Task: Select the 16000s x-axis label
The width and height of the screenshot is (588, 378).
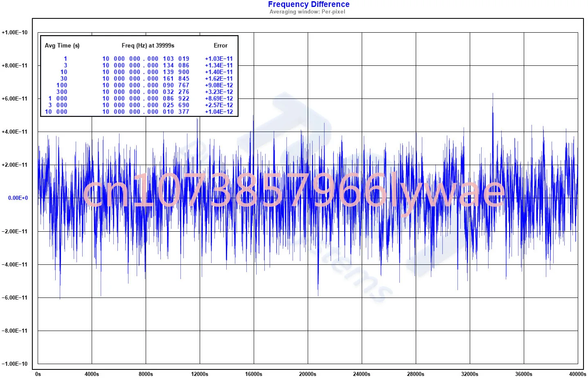Action: 254,374
